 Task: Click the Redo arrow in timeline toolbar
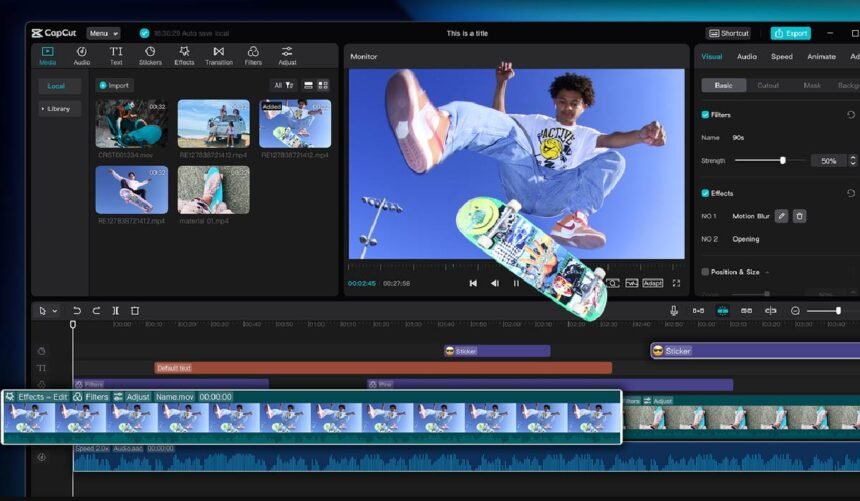pos(96,311)
